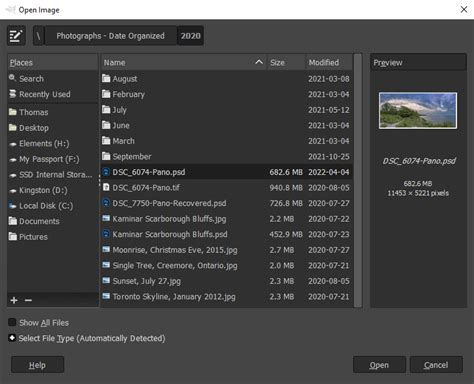
Task: Click the Help button
Action: (37, 365)
